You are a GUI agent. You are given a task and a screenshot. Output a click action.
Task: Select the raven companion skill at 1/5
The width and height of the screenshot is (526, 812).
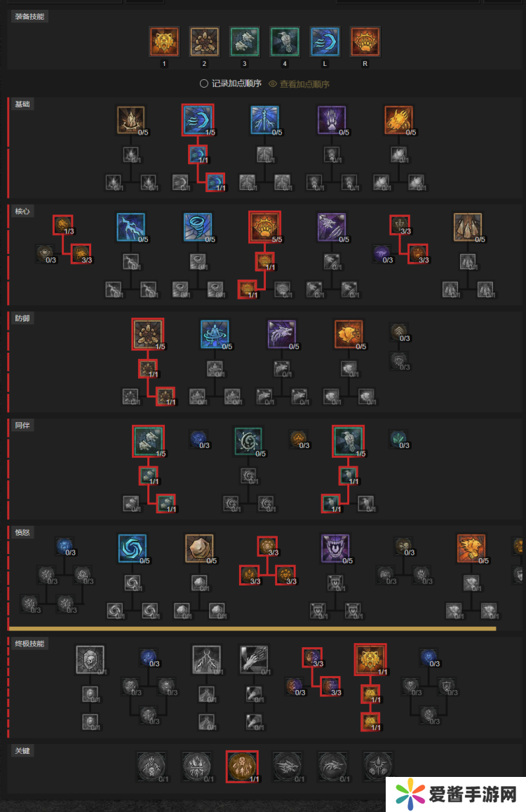(348, 441)
